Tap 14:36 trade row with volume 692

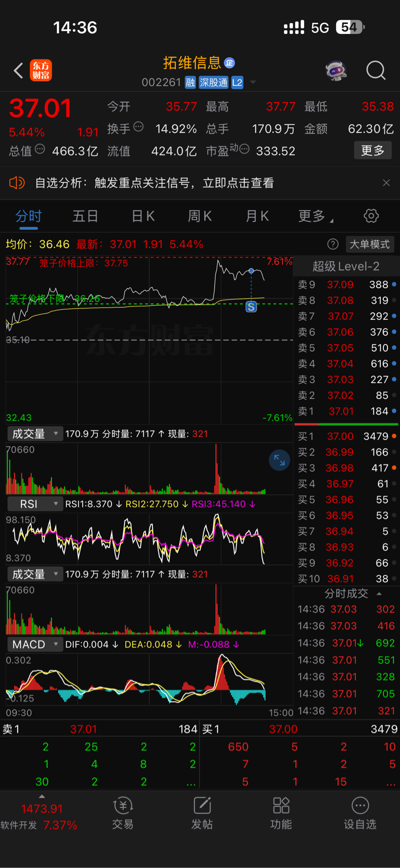click(x=346, y=643)
